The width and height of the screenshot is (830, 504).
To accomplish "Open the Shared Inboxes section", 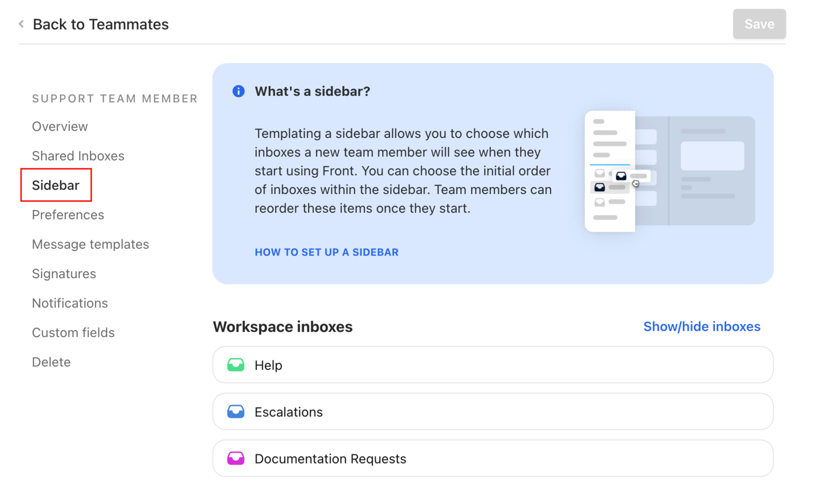I will click(78, 156).
